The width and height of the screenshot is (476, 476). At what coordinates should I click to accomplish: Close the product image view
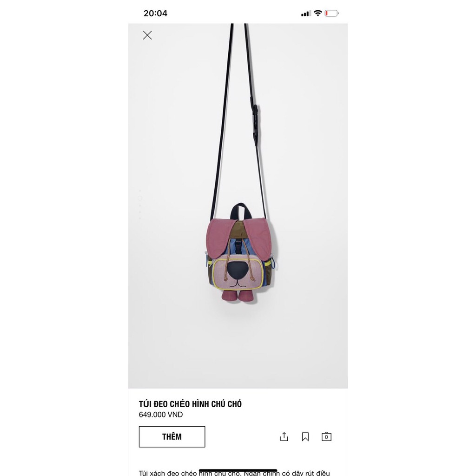147,35
